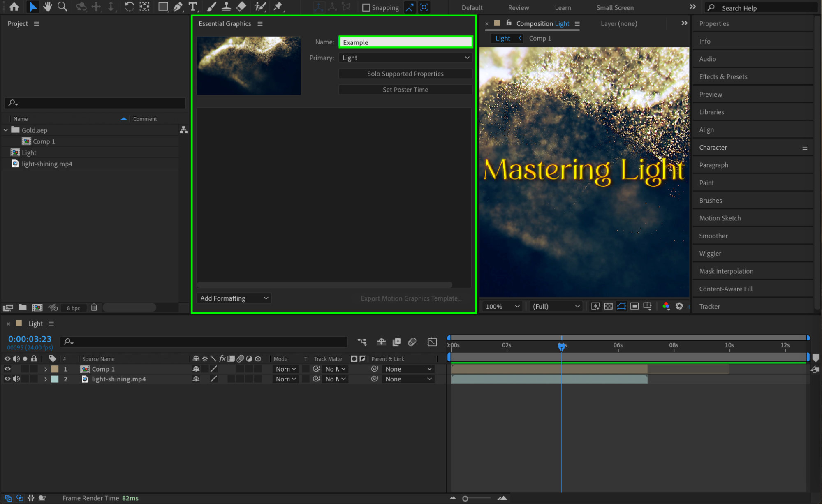Select the Hand tool in toolbar

coord(48,7)
